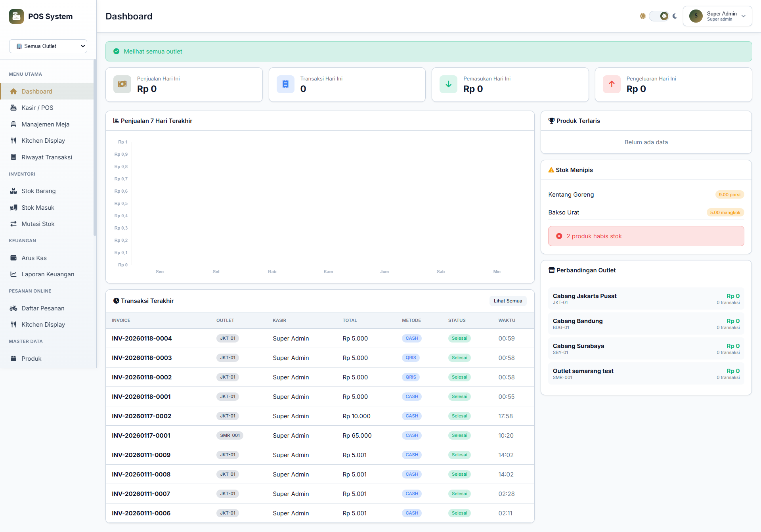The height and width of the screenshot is (532, 761).
Task: Click the Kitchen Display icon under Menu Utama
Action: pos(13,140)
